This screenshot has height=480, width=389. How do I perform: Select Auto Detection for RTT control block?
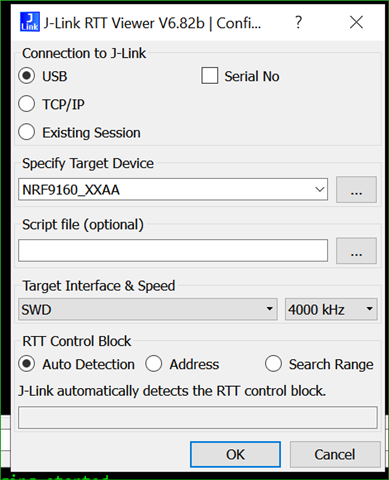(27, 364)
